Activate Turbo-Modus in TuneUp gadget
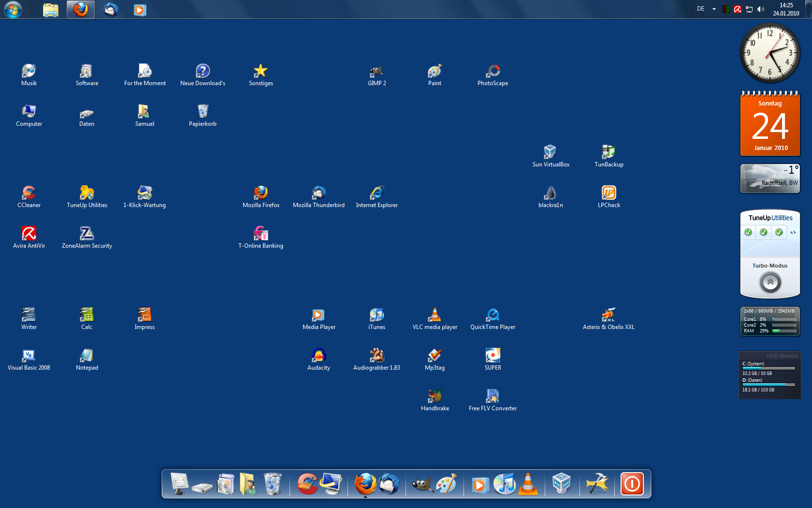Image resolution: width=812 pixels, height=508 pixels. click(770, 282)
